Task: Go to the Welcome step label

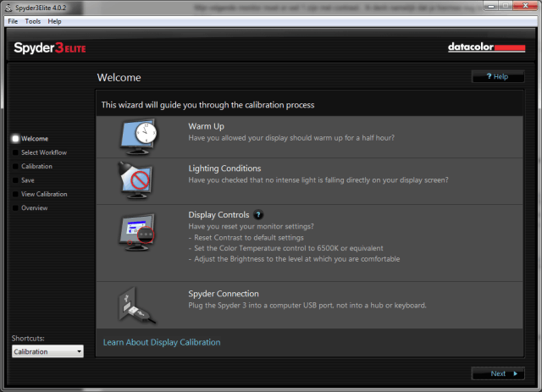Action: tap(35, 139)
